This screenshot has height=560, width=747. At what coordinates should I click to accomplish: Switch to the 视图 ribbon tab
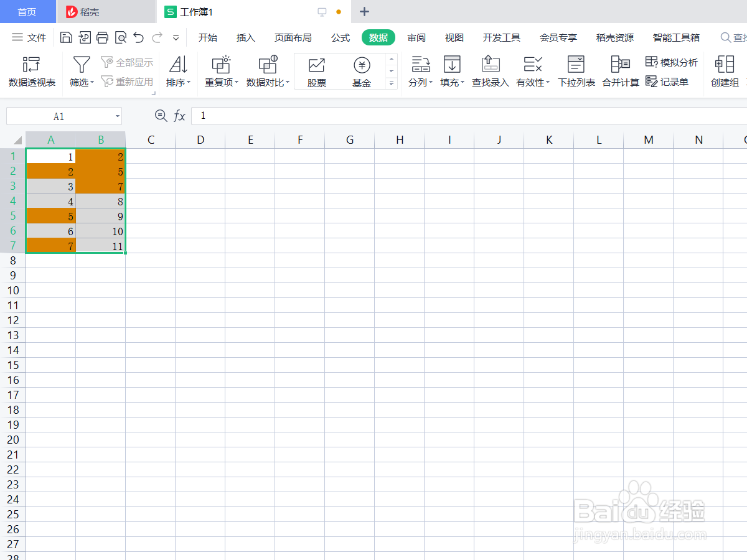pyautogui.click(x=454, y=38)
